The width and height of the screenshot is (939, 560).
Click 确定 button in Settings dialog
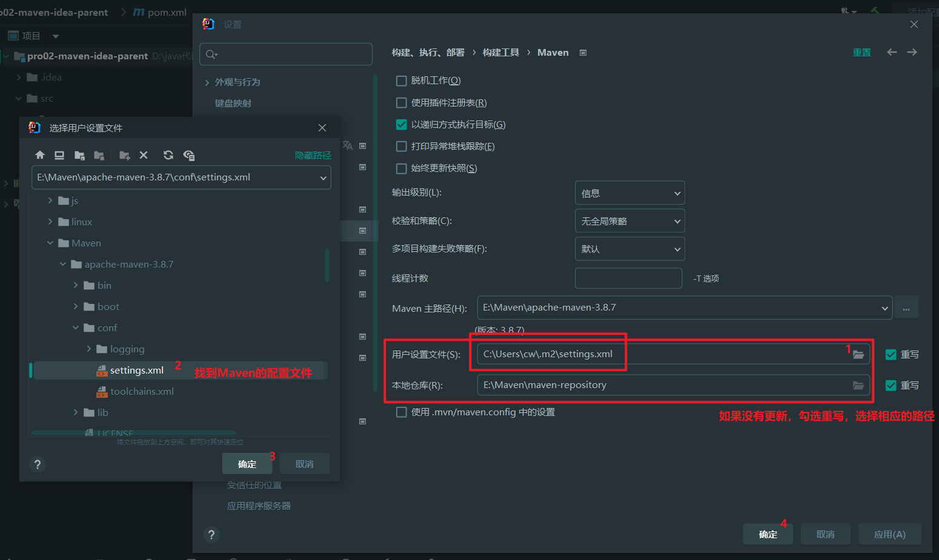click(768, 535)
